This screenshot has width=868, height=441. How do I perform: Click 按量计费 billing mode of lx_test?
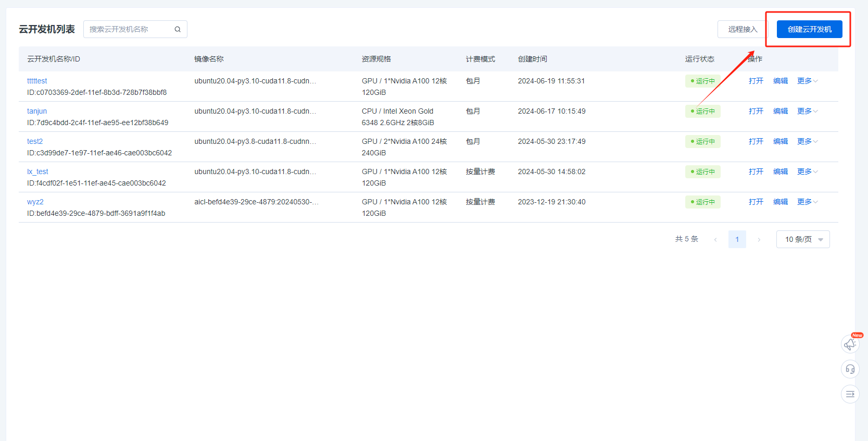481,171
